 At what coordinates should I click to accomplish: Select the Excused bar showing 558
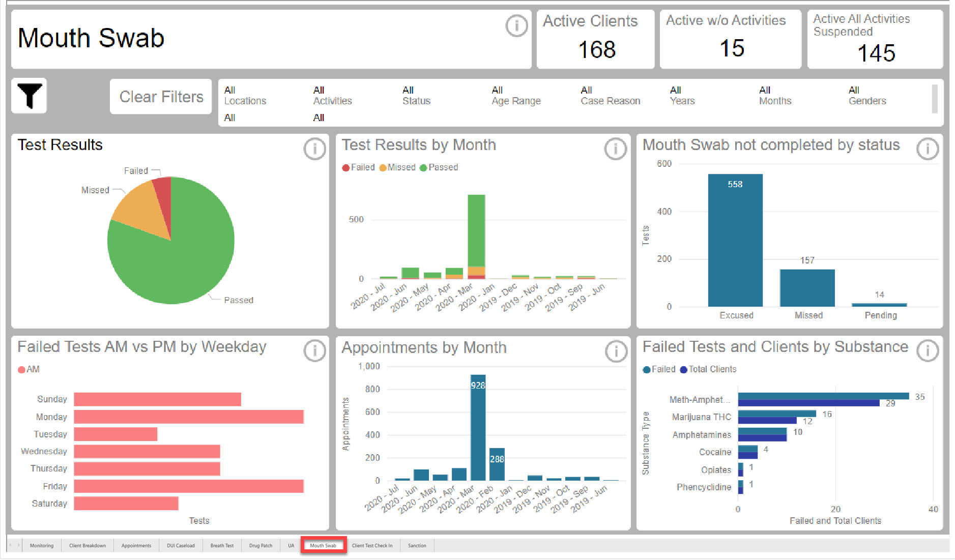[735, 240]
